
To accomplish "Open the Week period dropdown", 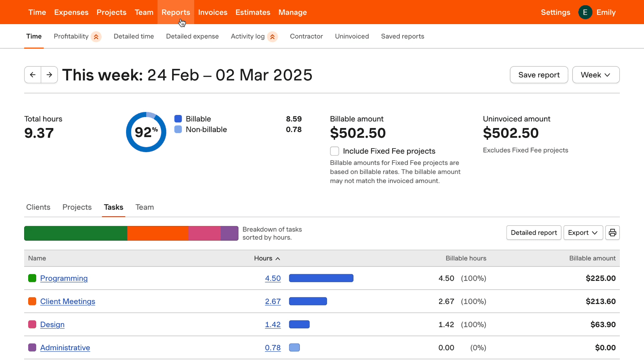I will [596, 75].
